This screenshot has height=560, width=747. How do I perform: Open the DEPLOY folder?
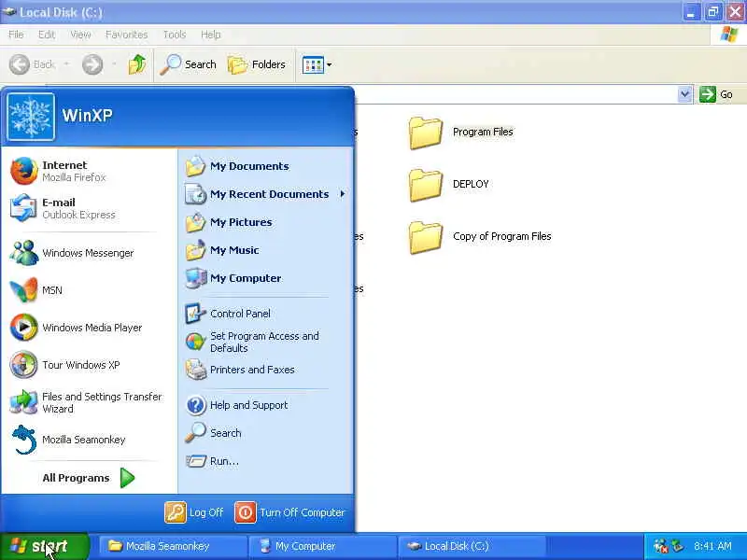click(x=449, y=185)
